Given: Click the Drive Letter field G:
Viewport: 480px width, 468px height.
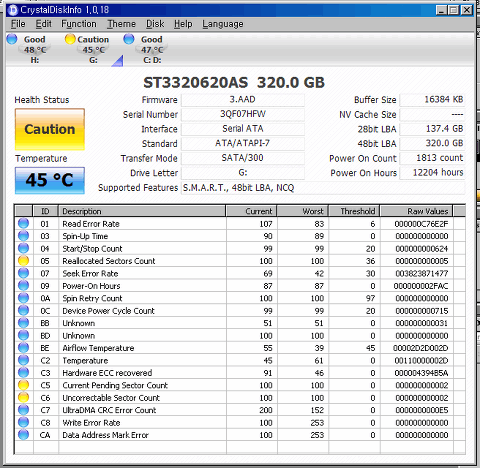Looking at the screenshot, I should point(243,173).
